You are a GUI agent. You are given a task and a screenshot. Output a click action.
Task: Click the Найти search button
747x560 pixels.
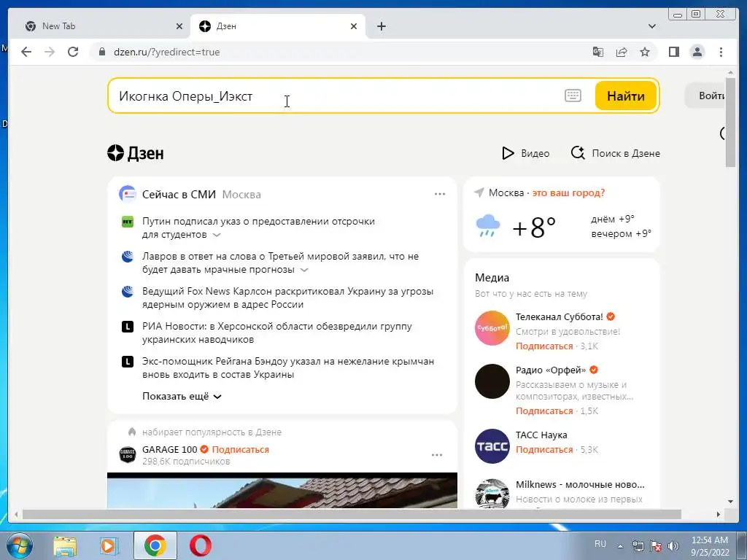pos(625,96)
